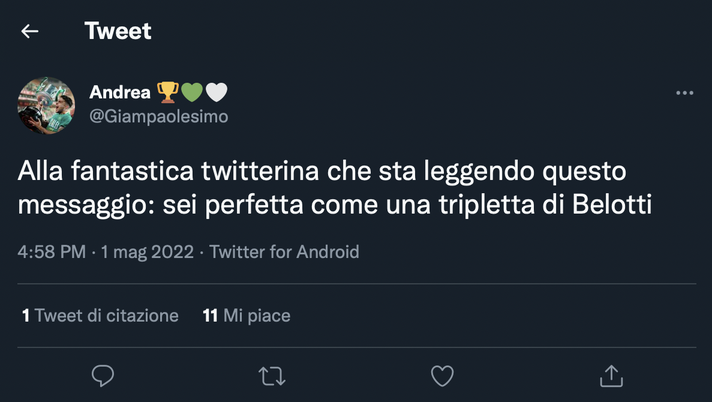Viewport: 712px width, 402px height.
Task: View the 1 Tweet di citazione
Action: [x=100, y=315]
